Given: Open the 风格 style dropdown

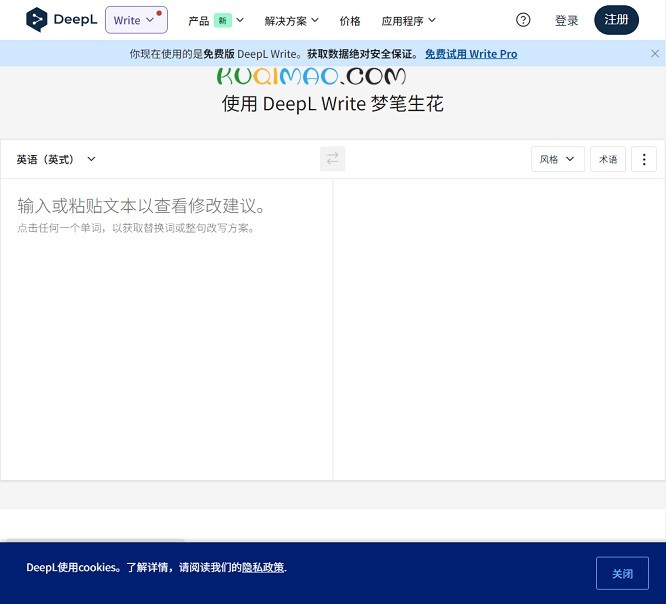Looking at the screenshot, I should coord(558,159).
